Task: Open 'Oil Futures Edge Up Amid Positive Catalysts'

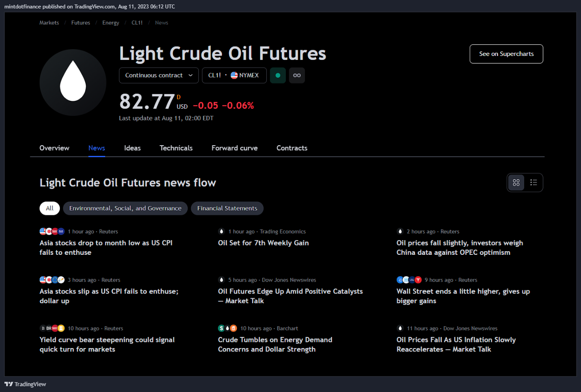Action: (290, 296)
